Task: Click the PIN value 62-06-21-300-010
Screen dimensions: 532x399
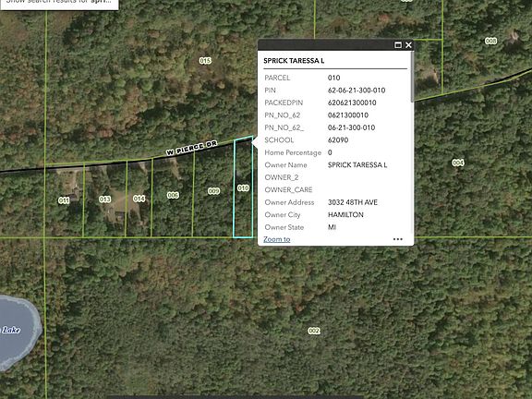Action: pos(357,91)
